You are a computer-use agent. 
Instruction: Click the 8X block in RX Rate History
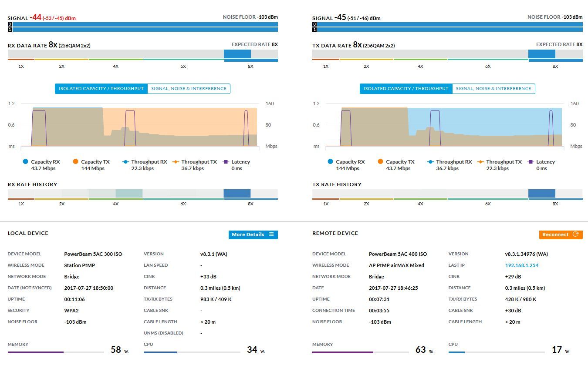[237, 194]
